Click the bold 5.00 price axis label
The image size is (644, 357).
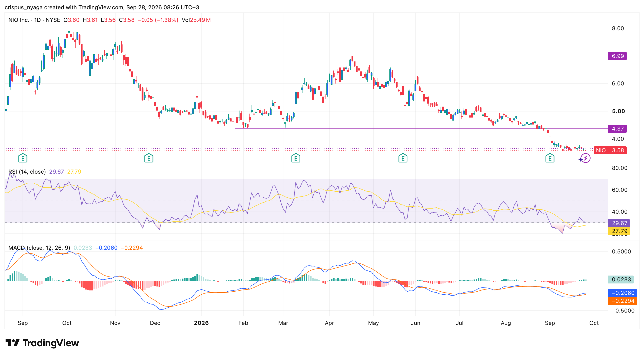click(618, 111)
